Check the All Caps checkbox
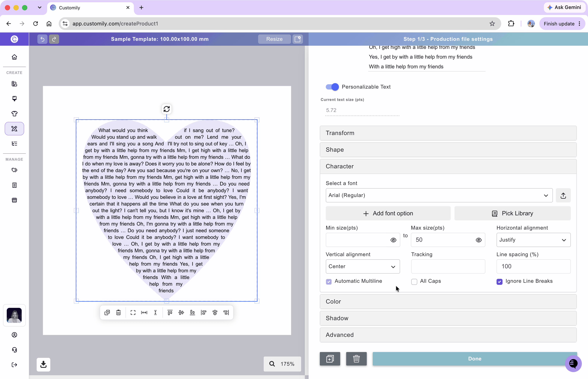 coord(414,282)
